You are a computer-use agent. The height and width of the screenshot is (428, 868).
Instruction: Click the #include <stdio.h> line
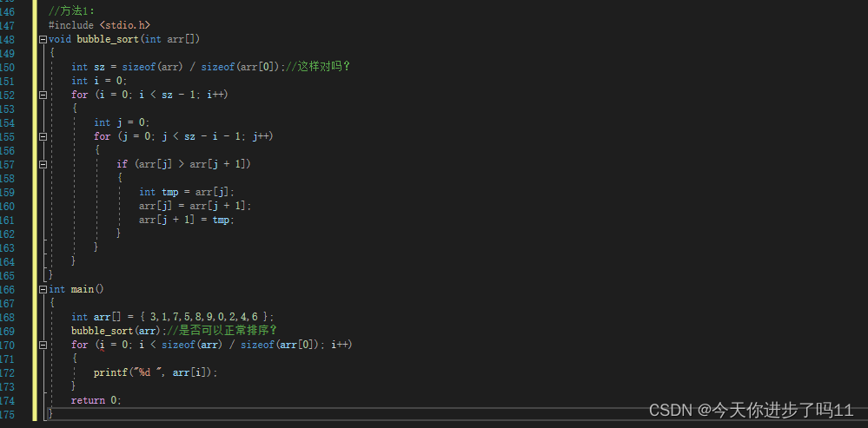click(100, 25)
